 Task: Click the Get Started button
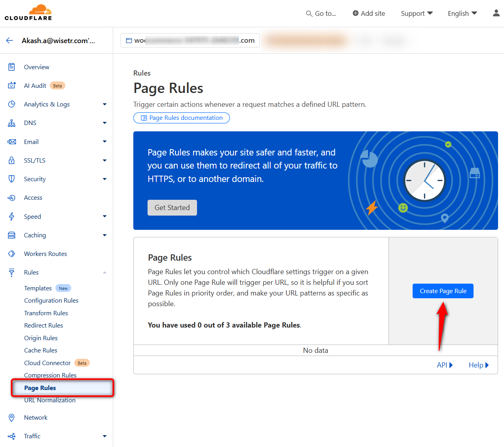pos(172,208)
